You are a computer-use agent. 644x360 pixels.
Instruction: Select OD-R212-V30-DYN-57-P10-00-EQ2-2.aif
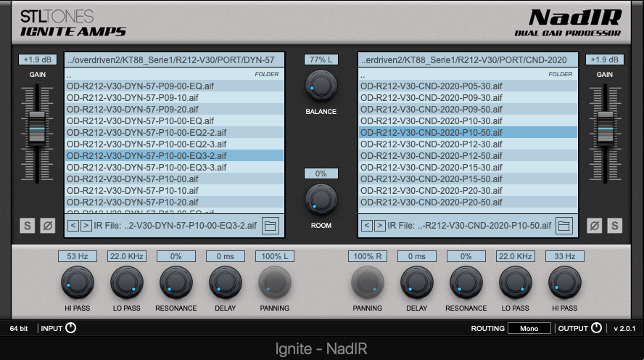pyautogui.click(x=174, y=132)
